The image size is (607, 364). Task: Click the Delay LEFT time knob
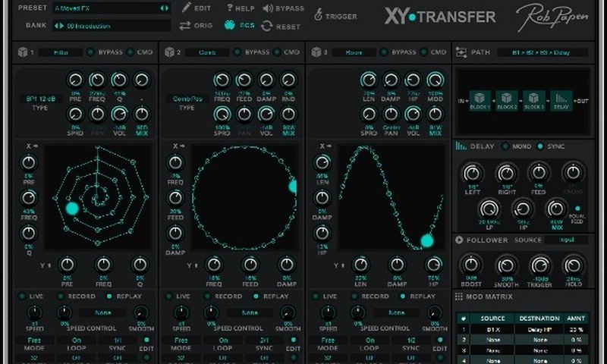tap(472, 173)
